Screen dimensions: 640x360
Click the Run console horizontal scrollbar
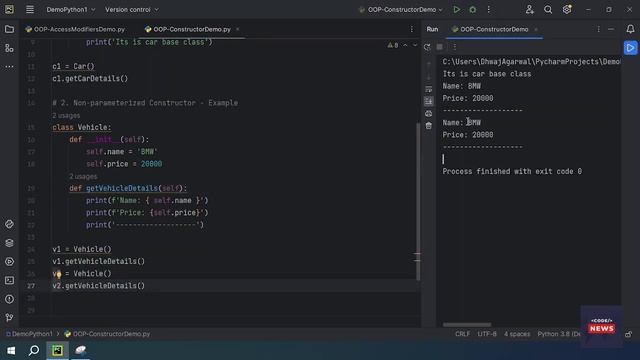point(467,325)
